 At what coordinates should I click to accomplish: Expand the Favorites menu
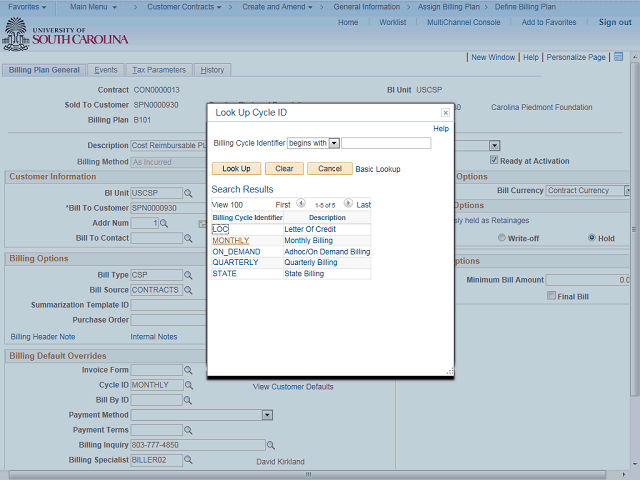coord(27,7)
